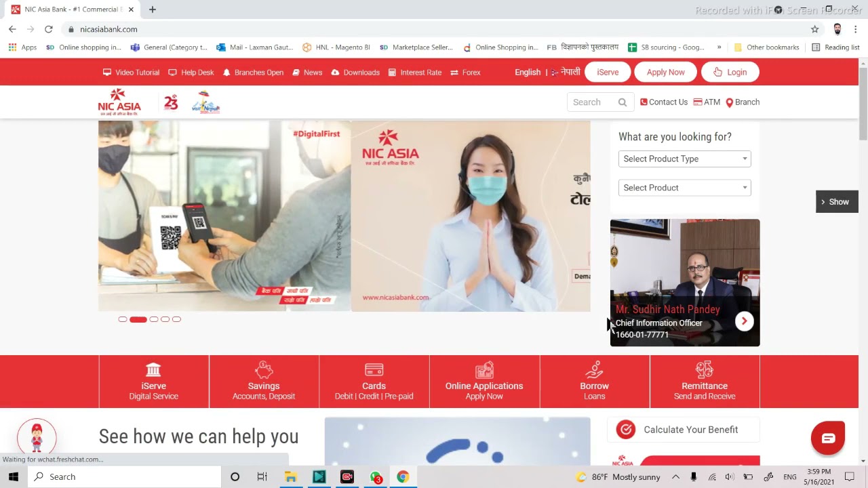The width and height of the screenshot is (868, 488).
Task: Expand the hidden bookmarks chevron
Action: coord(719,47)
